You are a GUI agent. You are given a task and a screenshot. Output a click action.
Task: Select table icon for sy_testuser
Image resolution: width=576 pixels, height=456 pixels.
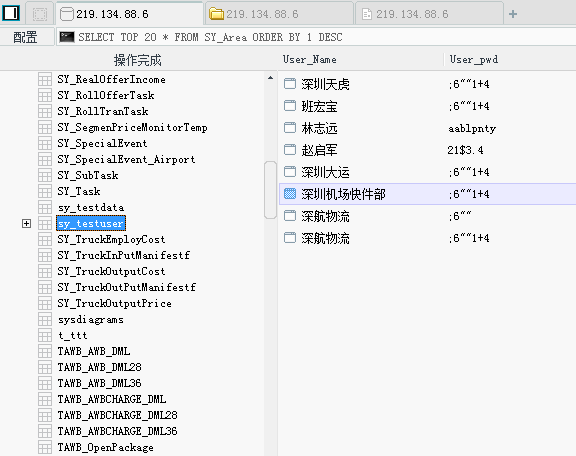coord(45,223)
